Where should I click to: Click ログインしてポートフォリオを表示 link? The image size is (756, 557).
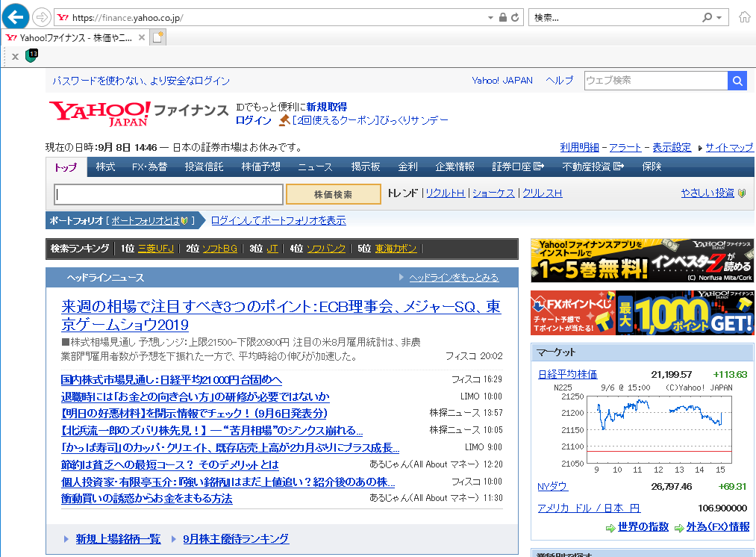pyautogui.click(x=278, y=220)
